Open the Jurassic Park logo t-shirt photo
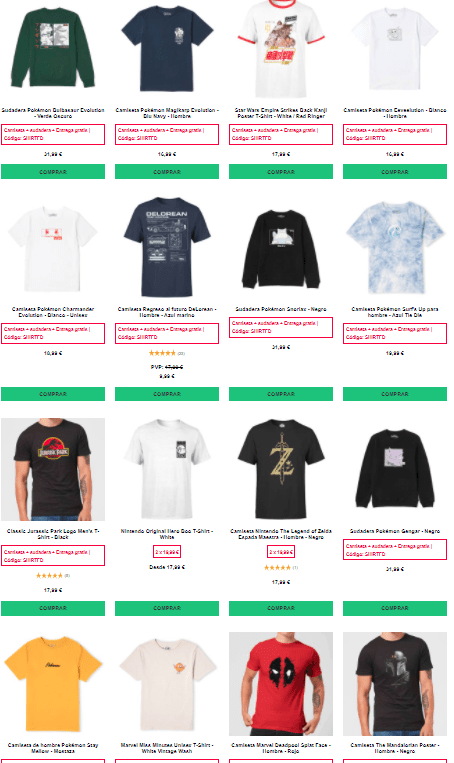454x763 pixels. (x=53, y=469)
